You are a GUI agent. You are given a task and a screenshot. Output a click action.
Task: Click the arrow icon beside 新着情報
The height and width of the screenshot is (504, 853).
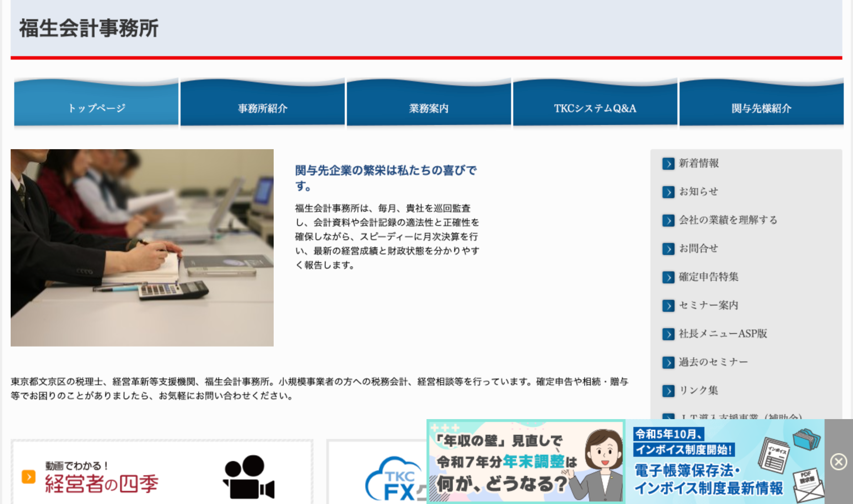pos(668,164)
